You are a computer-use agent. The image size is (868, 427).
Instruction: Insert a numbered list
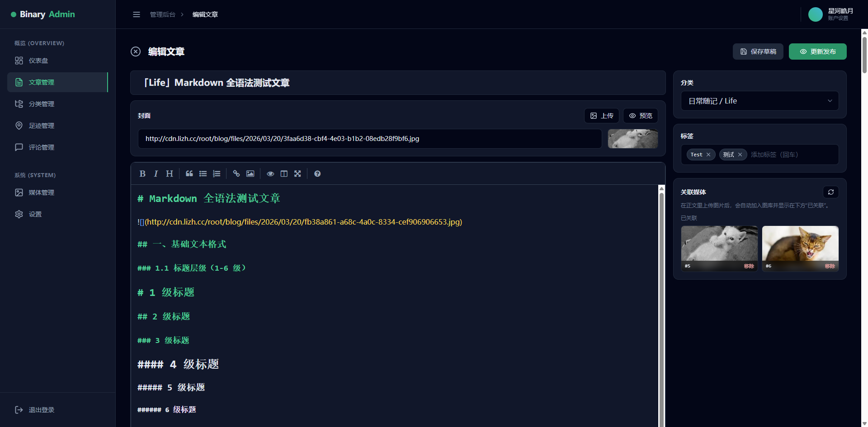coord(217,174)
